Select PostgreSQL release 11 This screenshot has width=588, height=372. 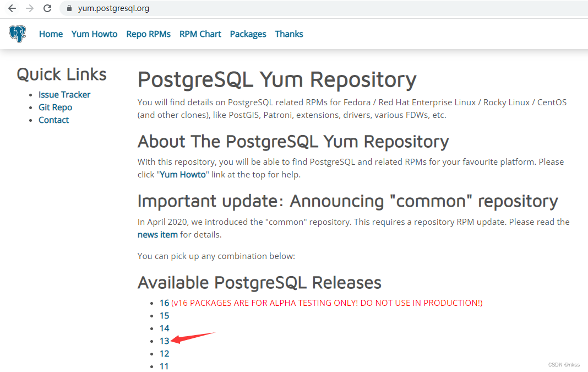click(x=164, y=366)
